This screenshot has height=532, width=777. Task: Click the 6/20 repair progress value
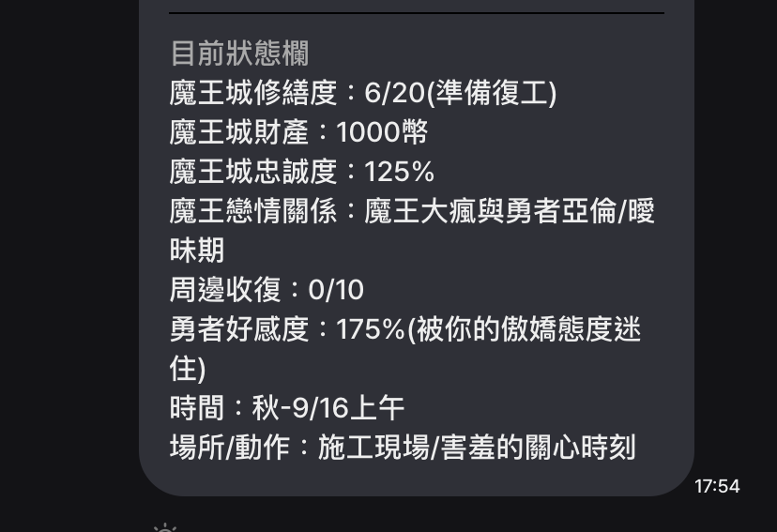point(395,93)
